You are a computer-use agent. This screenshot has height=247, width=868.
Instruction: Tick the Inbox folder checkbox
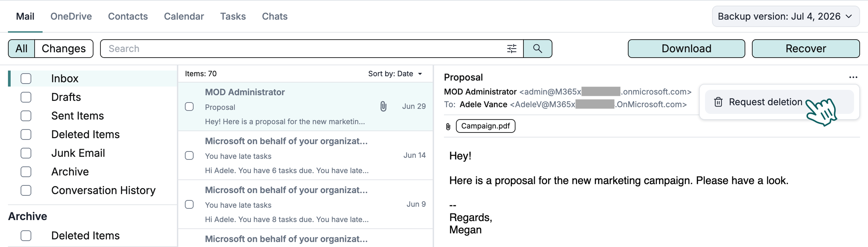(26, 79)
